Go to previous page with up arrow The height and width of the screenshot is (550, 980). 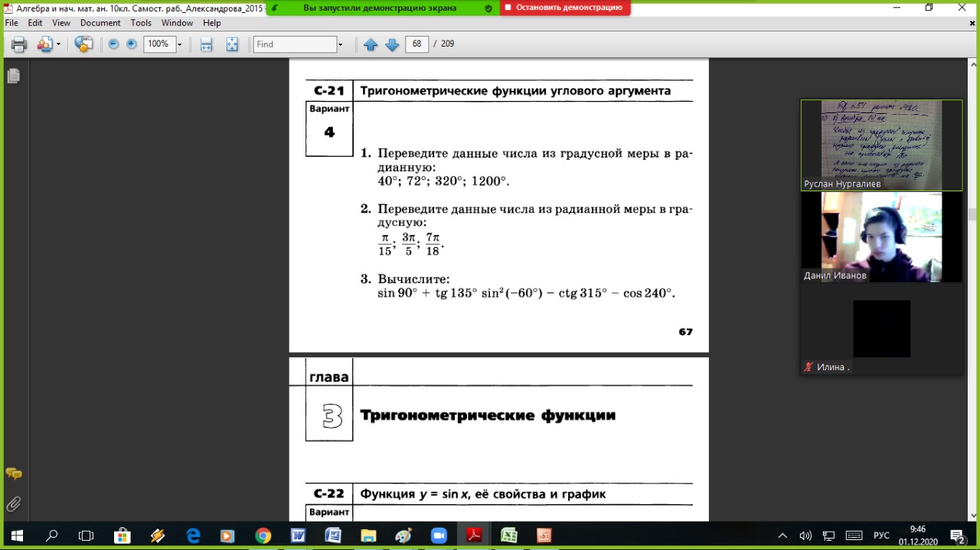tap(371, 44)
